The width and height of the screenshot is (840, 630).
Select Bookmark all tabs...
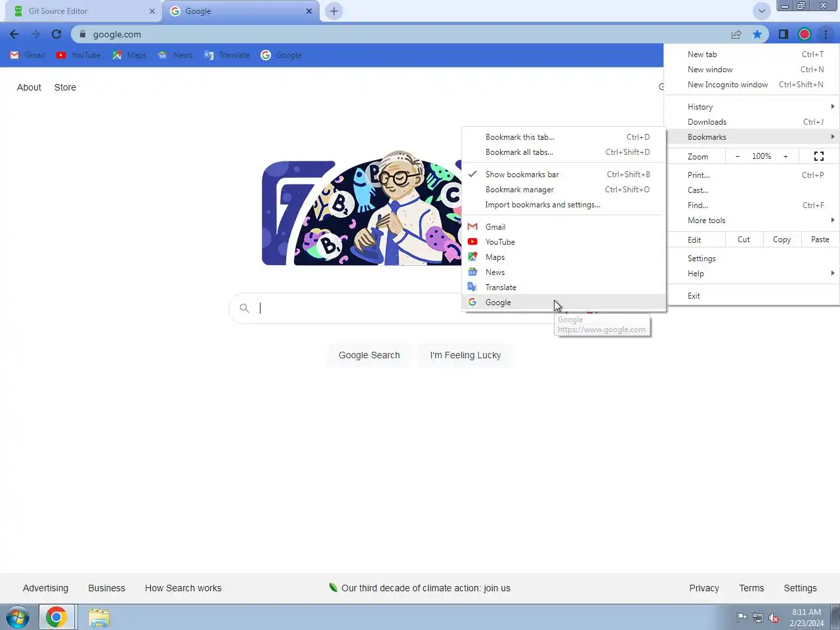564,152
